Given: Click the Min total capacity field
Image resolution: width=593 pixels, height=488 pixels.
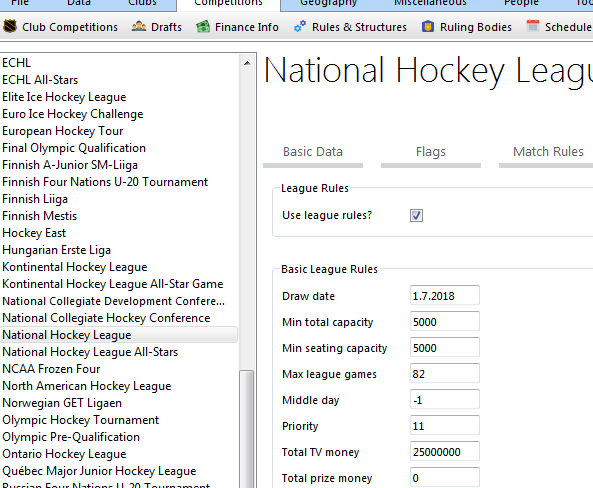Looking at the screenshot, I should coord(445,322).
